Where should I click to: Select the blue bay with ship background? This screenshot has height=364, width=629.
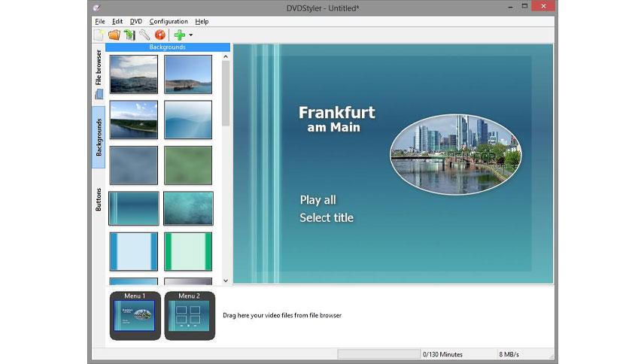pos(188,74)
